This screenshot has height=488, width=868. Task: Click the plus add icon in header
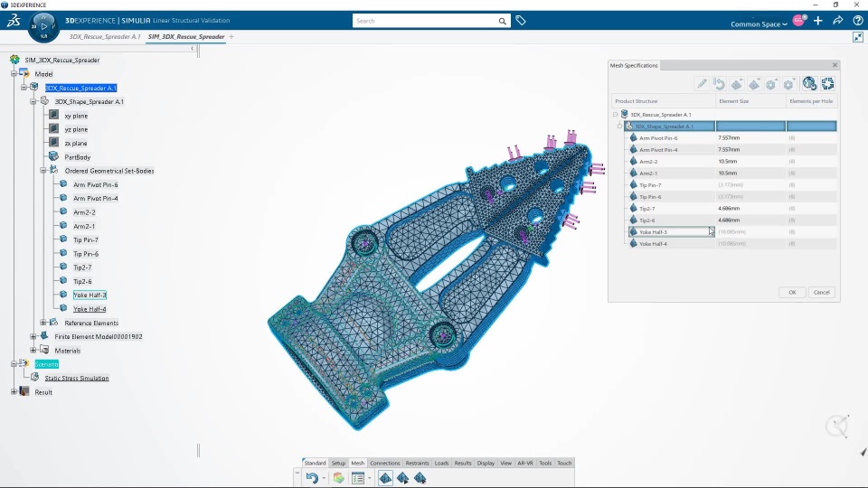pyautogui.click(x=817, y=21)
